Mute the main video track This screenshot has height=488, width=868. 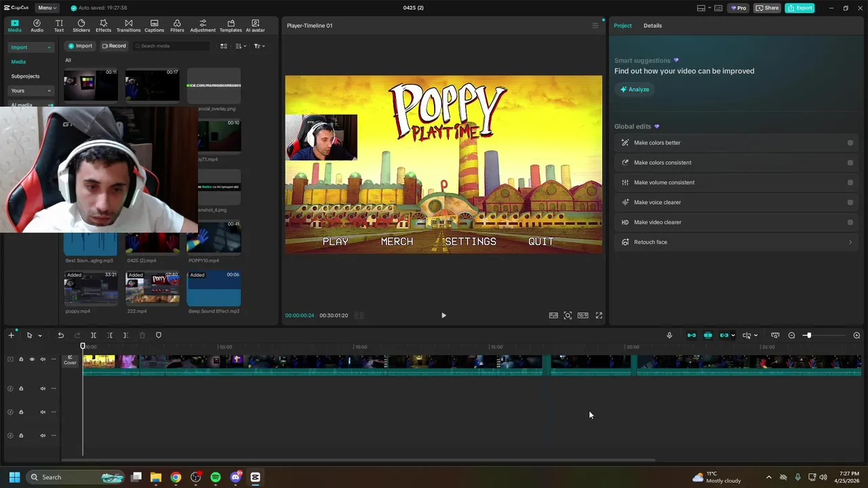point(43,359)
